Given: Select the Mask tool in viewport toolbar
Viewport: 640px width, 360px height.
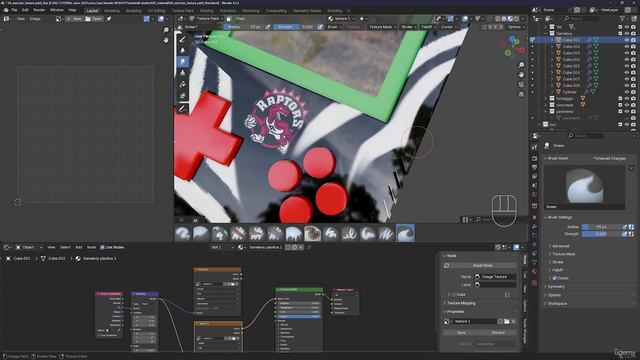Looking at the screenshot, I should [182, 96].
